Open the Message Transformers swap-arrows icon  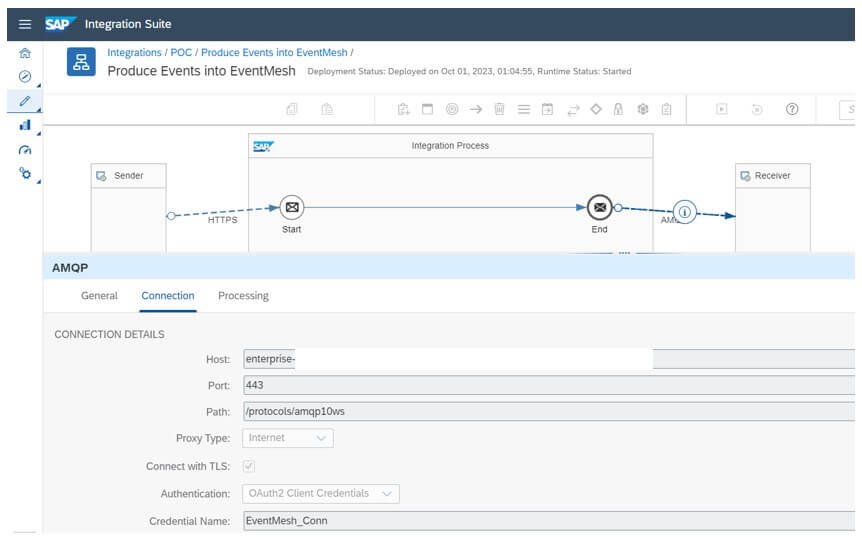coord(573,110)
